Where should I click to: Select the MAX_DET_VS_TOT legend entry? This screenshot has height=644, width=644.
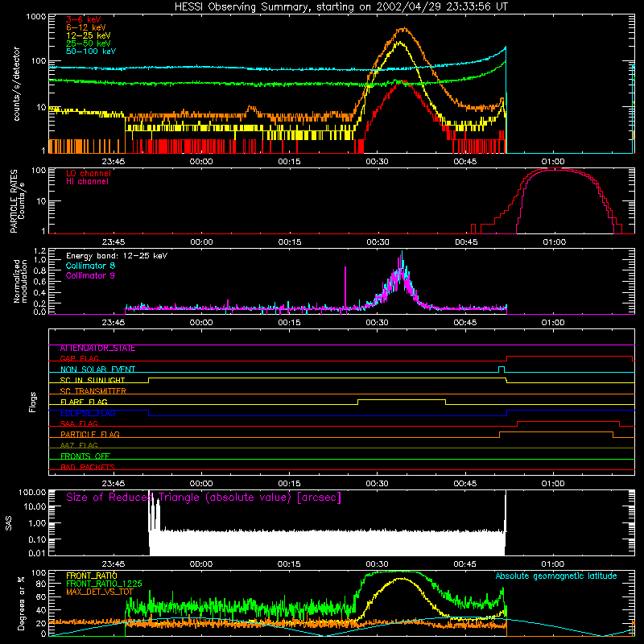(100, 592)
